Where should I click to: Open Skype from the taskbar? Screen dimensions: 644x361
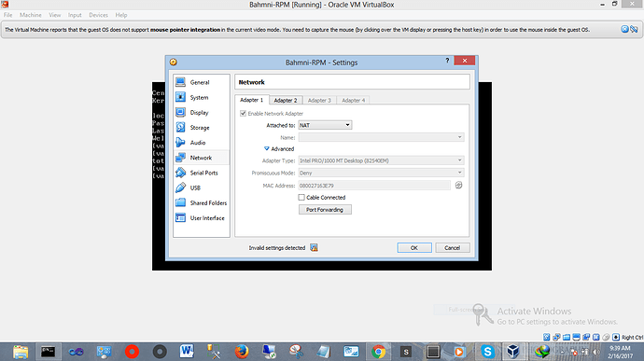[x=487, y=352]
